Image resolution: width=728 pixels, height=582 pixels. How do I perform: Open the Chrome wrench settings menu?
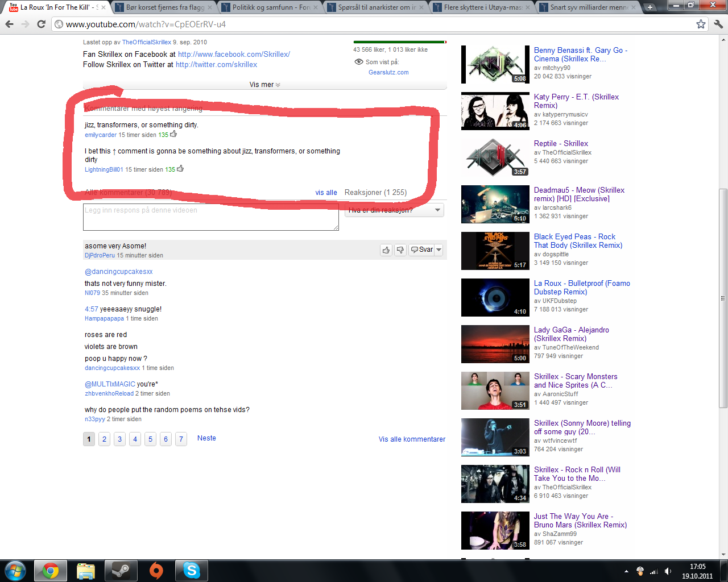click(718, 24)
